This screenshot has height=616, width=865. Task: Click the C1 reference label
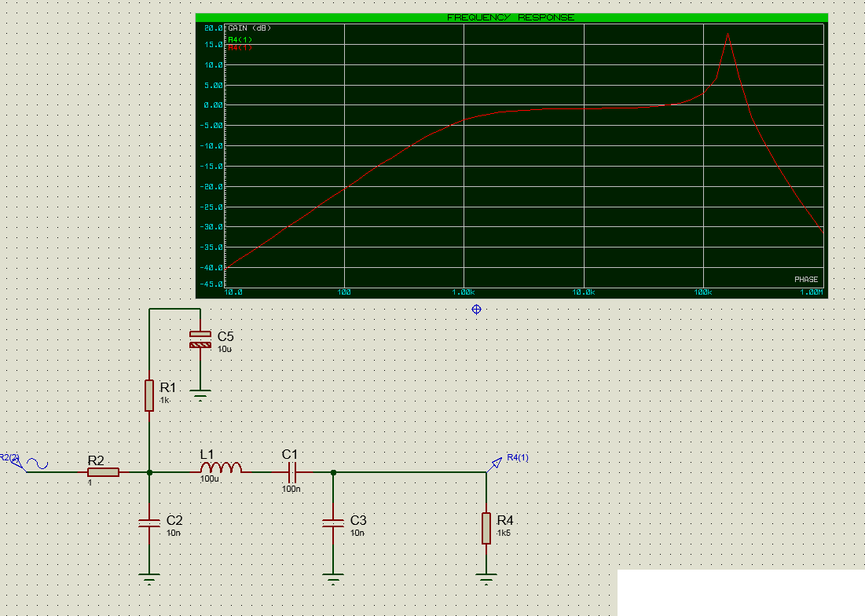click(x=290, y=454)
